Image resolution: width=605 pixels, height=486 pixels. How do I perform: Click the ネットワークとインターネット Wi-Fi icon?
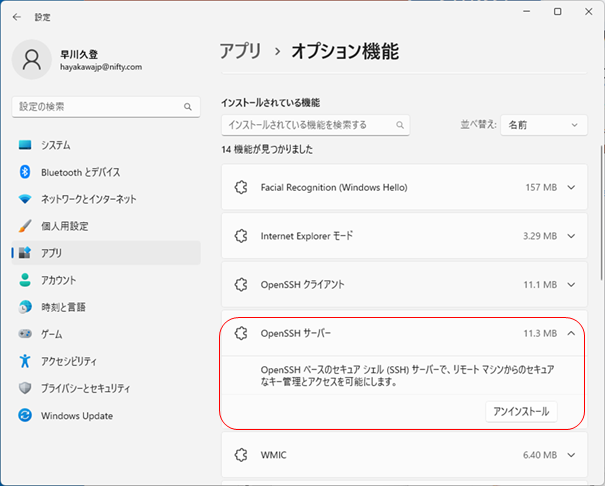(x=25, y=199)
